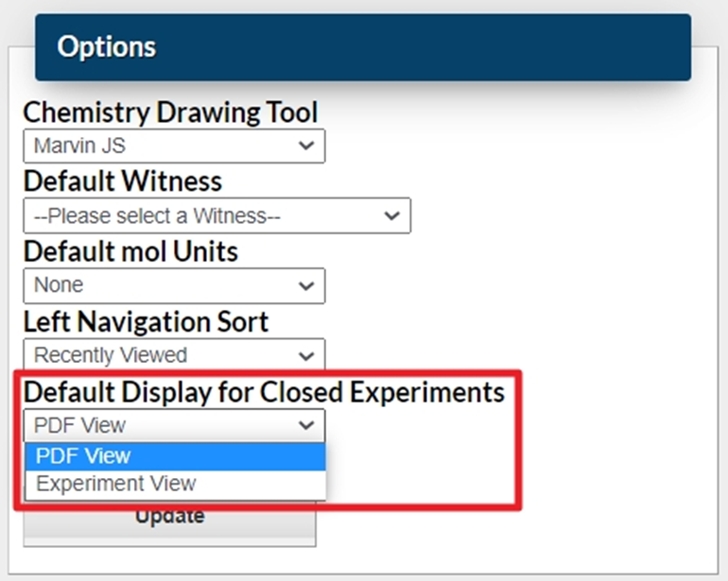Click the Default Witness dropdown arrow
The height and width of the screenshot is (581, 728).
(391, 215)
